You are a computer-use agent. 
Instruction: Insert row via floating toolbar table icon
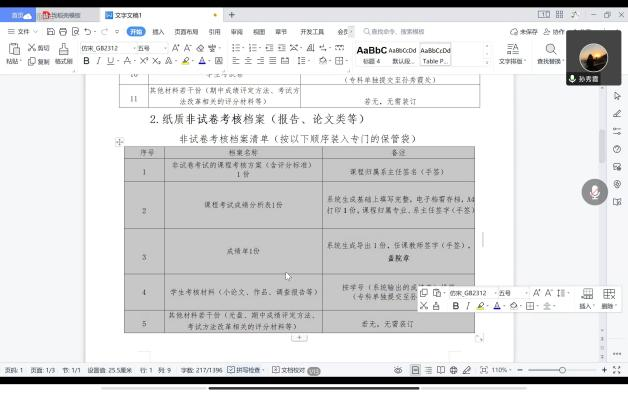pos(587,298)
